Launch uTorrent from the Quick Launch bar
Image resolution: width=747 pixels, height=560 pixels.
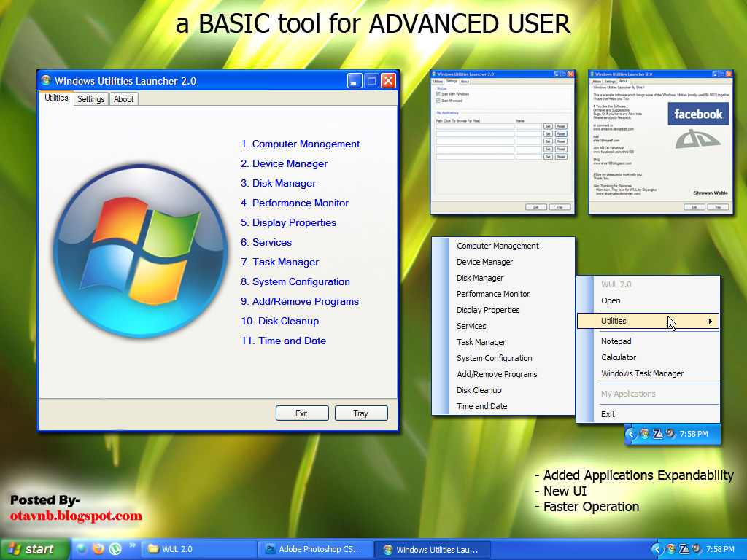click(115, 550)
